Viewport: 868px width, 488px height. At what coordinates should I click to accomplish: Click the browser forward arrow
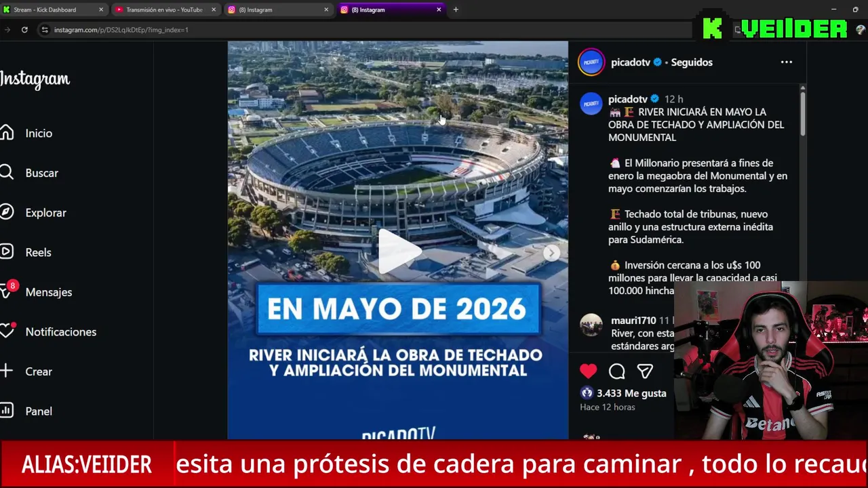(7, 30)
